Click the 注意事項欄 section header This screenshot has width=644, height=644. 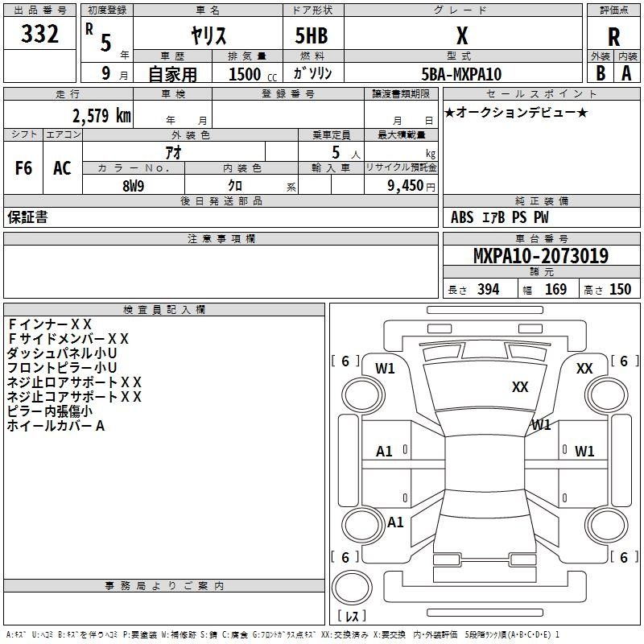pos(221,238)
